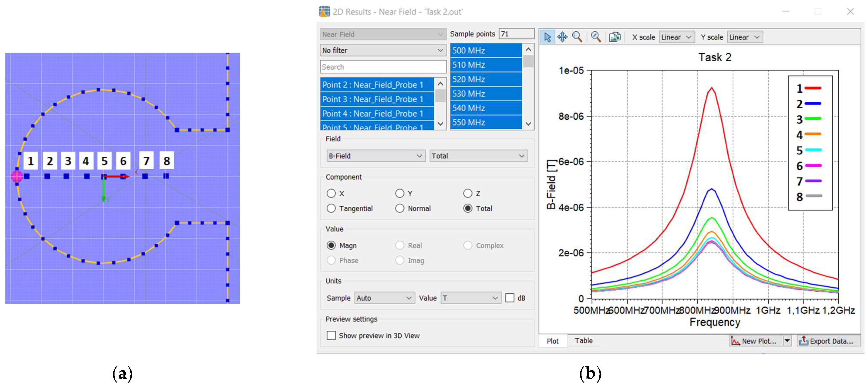Click the reset zoom magnifier icon
This screenshot has height=385, width=868.
(x=596, y=37)
